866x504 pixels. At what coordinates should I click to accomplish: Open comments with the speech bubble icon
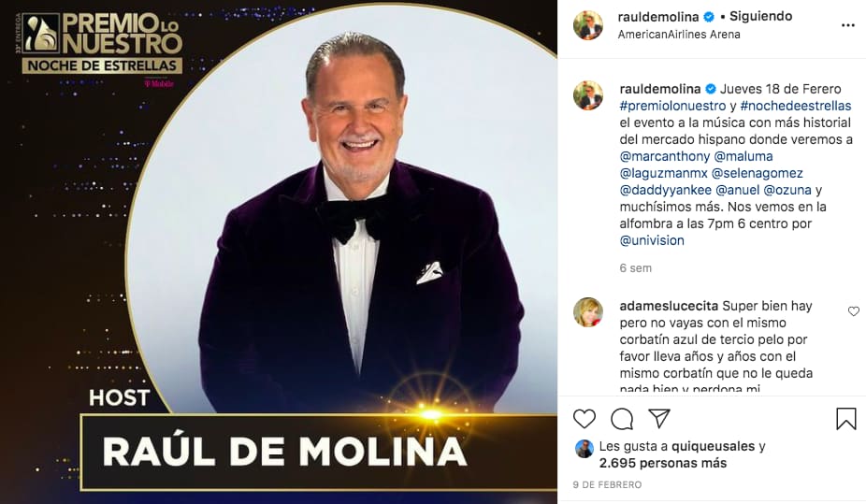[x=621, y=419]
